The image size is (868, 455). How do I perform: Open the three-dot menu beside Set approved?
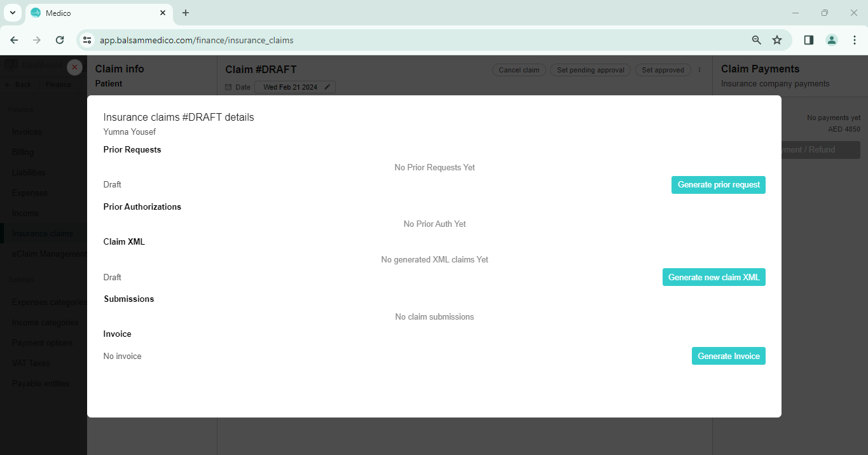(x=698, y=70)
